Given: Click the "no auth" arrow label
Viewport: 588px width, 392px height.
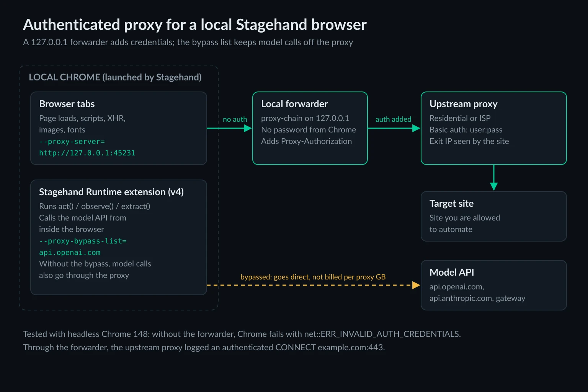Looking at the screenshot, I should point(235,119).
